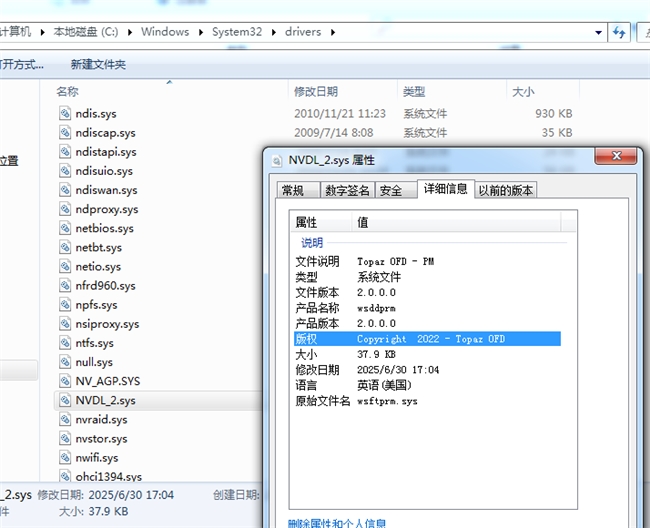This screenshot has height=528, width=650.
Task: Click the refresh button beside address bar
Action: (x=619, y=32)
